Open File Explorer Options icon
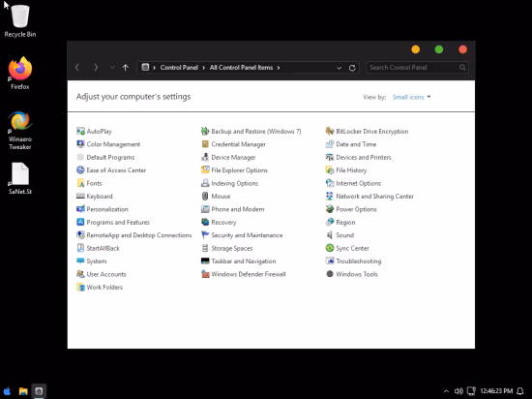This screenshot has width=532, height=399. [x=205, y=170]
